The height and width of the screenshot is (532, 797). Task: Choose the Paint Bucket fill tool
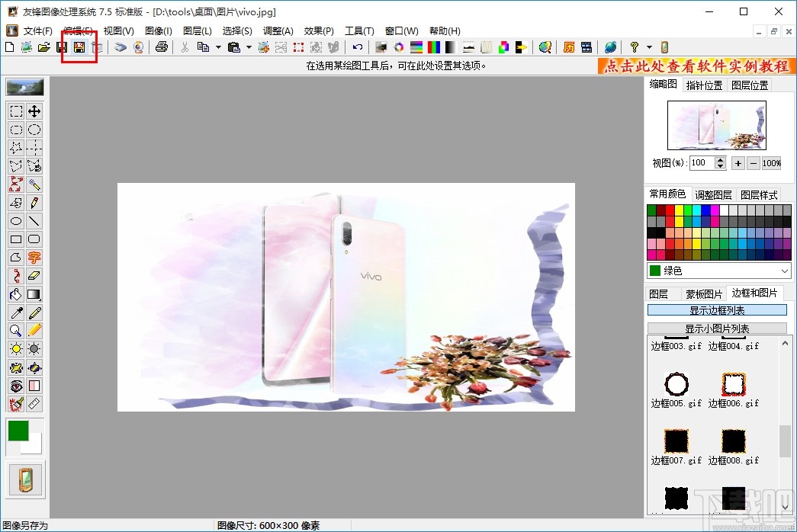pos(16,294)
